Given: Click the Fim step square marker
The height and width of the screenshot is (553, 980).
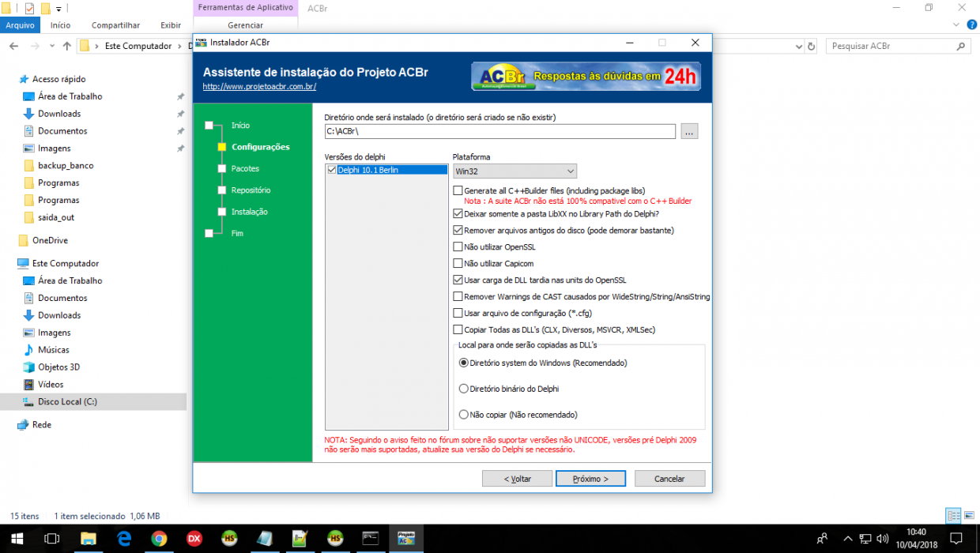Looking at the screenshot, I should pos(209,233).
